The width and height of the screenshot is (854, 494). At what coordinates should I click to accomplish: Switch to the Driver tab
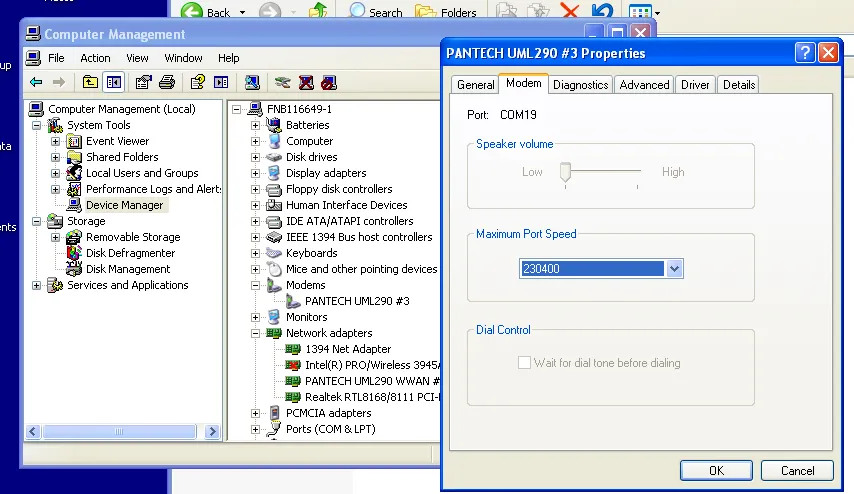pyautogui.click(x=695, y=85)
